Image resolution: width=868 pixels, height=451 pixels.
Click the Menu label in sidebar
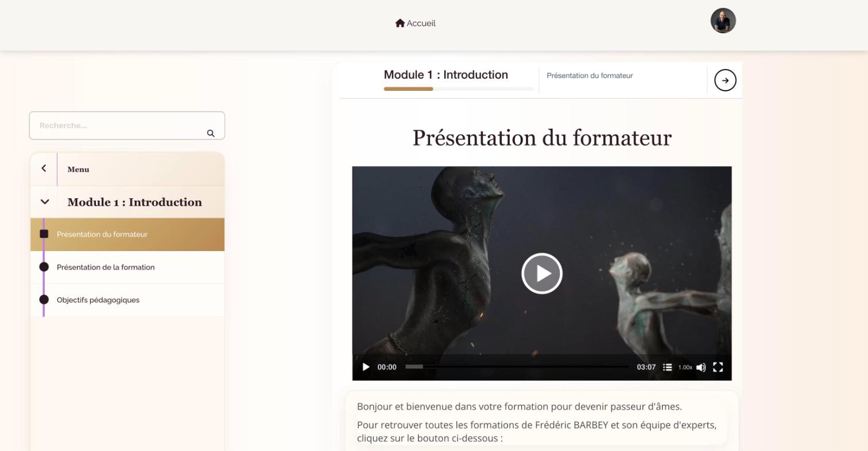click(78, 169)
